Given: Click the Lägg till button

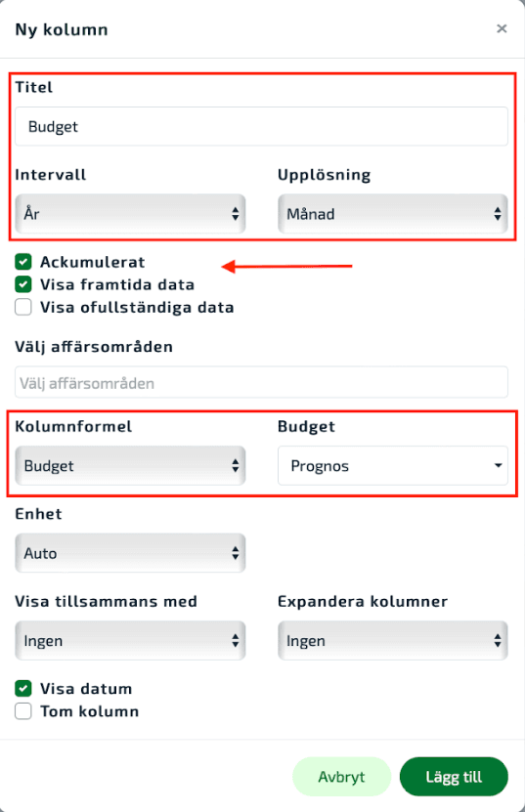Looking at the screenshot, I should pos(454,777).
